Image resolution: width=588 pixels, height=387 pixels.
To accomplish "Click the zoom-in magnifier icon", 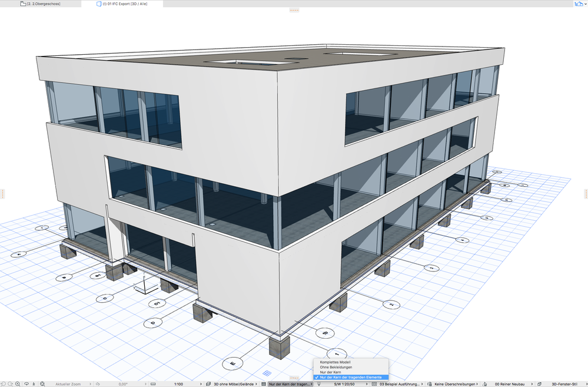I will pos(18,384).
